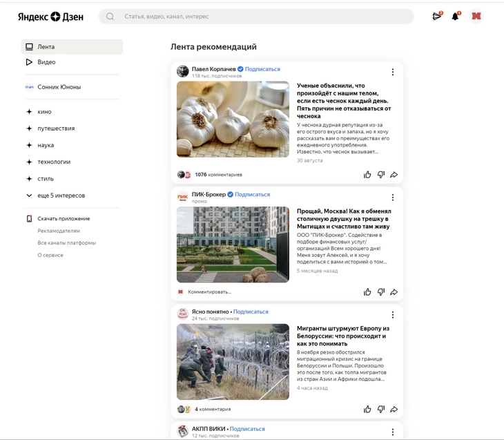The height and width of the screenshot is (440, 504).
Task: Like the garlic article
Action: click(x=367, y=175)
